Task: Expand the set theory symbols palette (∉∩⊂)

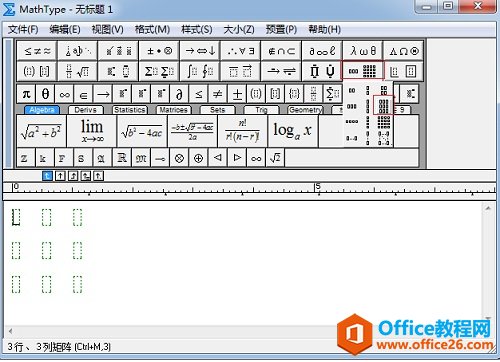Action: (x=281, y=51)
